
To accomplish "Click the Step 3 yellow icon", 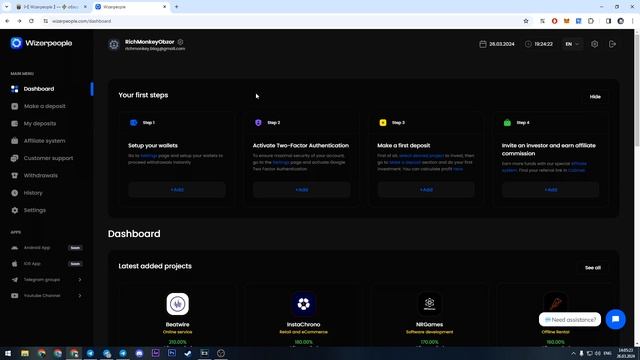I will click(x=383, y=122).
